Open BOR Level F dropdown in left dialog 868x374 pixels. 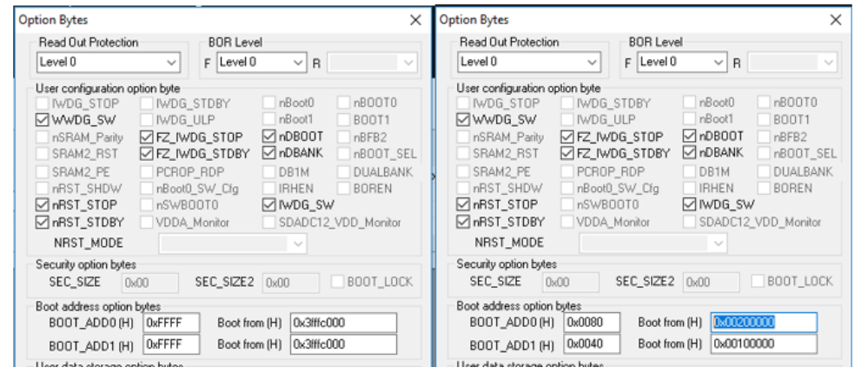(x=261, y=63)
